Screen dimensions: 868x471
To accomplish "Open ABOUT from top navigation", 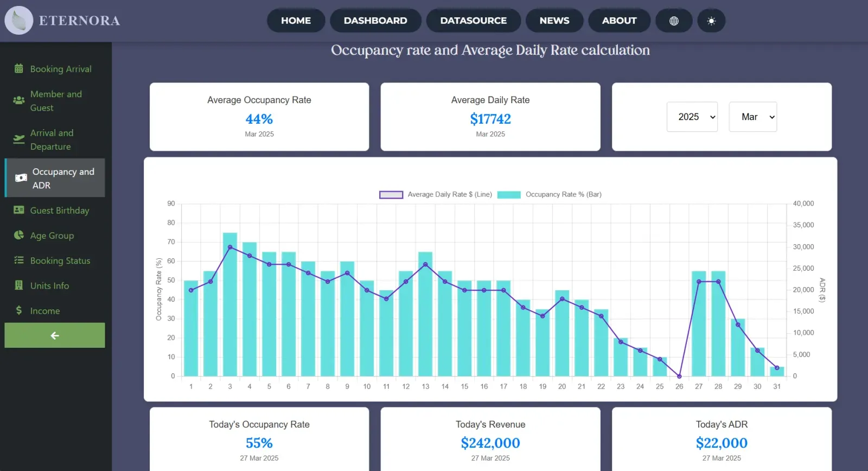I will (x=619, y=21).
